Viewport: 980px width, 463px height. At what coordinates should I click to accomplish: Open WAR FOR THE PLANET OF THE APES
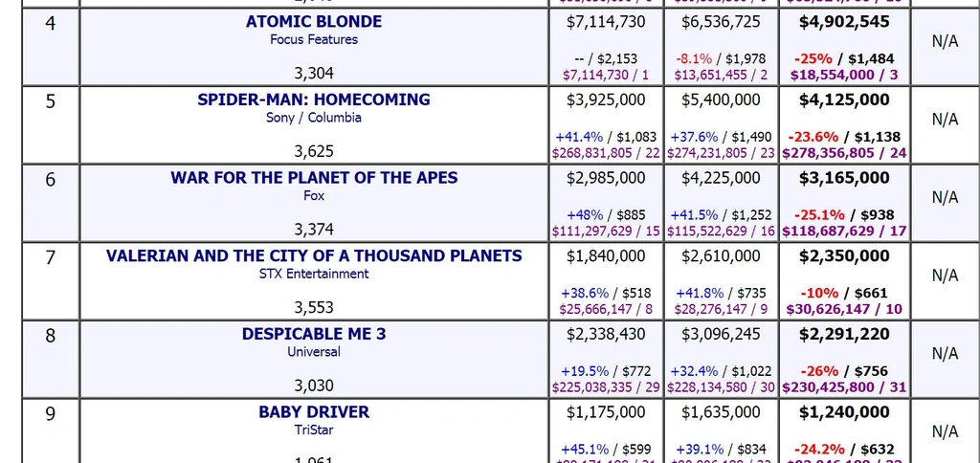[x=314, y=178]
